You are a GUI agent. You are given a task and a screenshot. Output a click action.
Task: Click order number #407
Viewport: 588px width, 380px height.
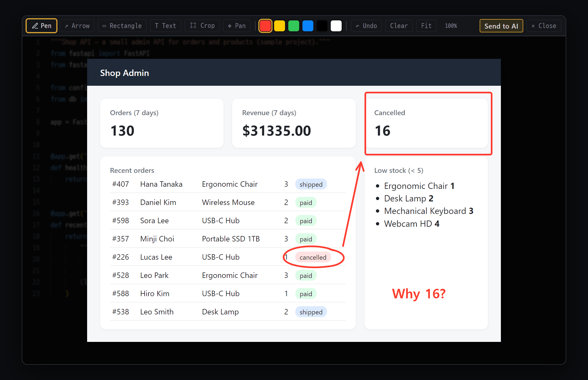[x=121, y=184]
